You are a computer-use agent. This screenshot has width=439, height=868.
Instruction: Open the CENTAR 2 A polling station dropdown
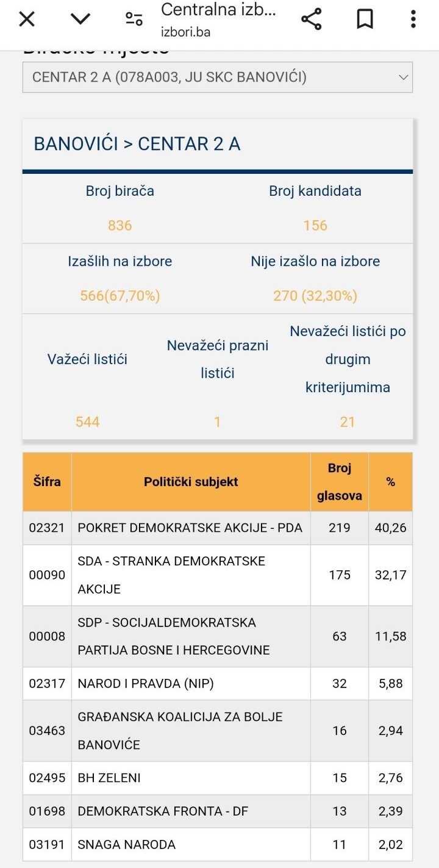tap(207, 77)
